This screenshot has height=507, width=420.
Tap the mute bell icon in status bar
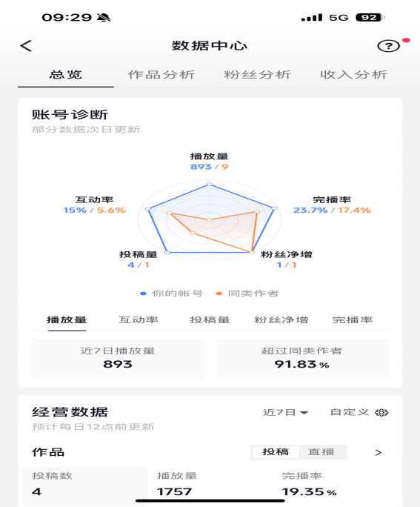[104, 18]
